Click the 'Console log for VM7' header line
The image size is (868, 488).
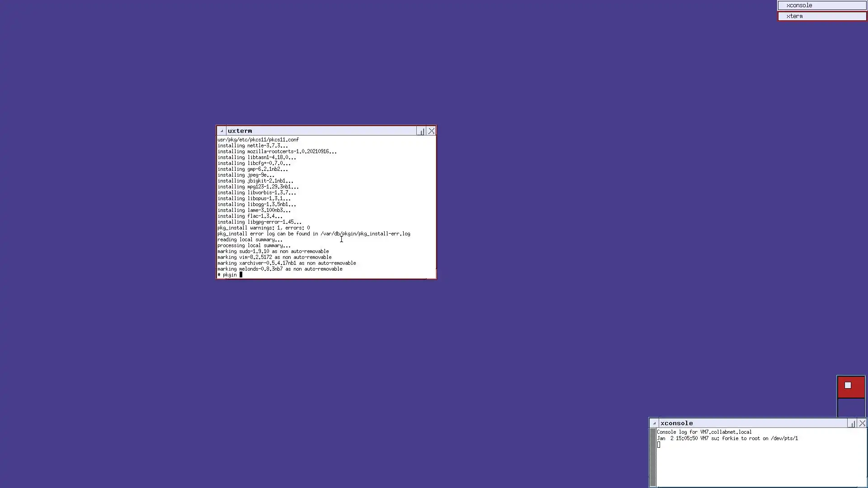(x=704, y=432)
